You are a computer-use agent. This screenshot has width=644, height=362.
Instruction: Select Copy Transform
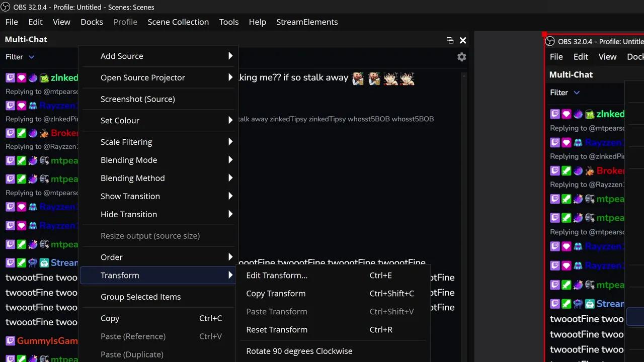[x=333, y=294]
